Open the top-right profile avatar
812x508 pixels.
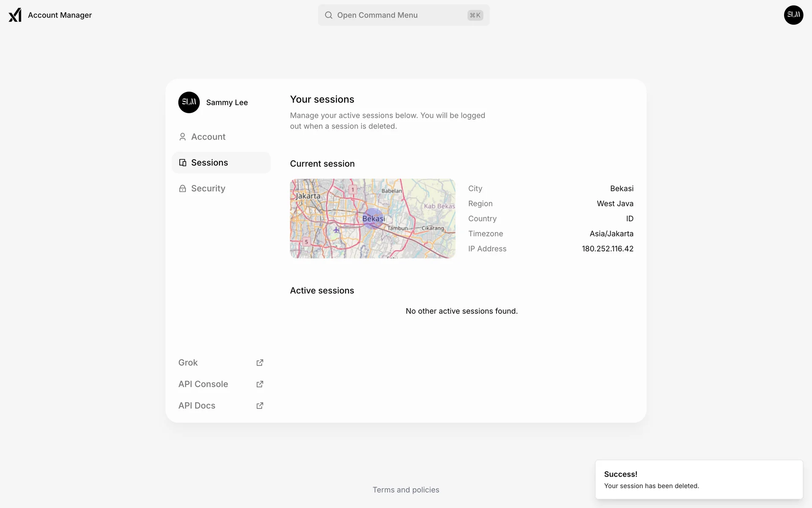point(793,15)
